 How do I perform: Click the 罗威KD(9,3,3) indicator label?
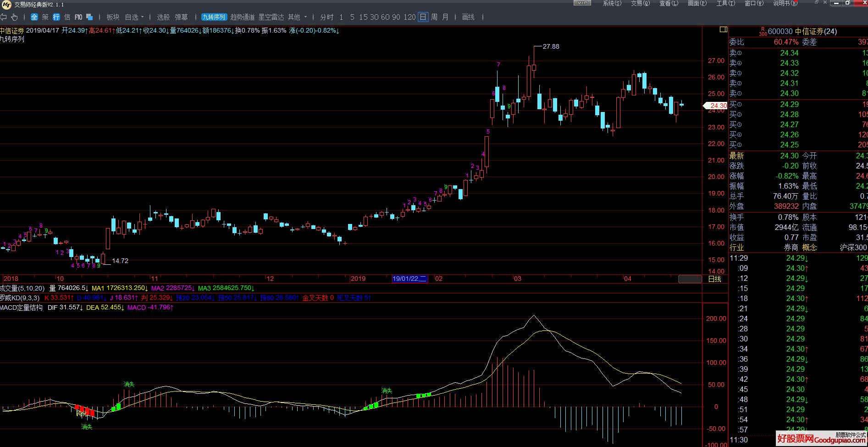pyautogui.click(x=20, y=298)
